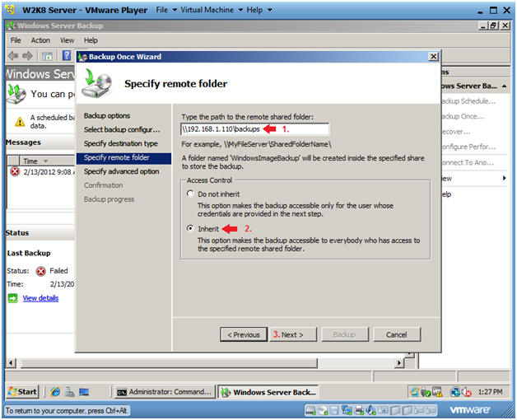This screenshot has width=517, height=420.
Task: Click the network connection tray icon
Action: 455,392
